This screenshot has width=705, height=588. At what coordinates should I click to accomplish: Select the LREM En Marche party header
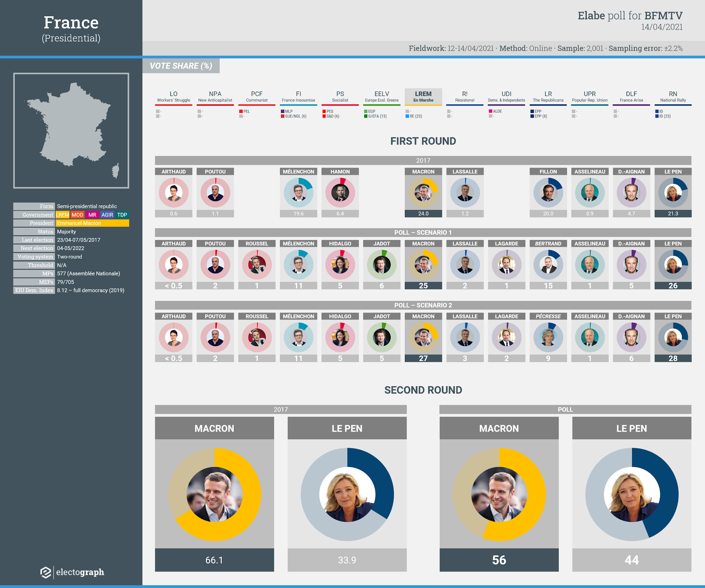(x=423, y=96)
